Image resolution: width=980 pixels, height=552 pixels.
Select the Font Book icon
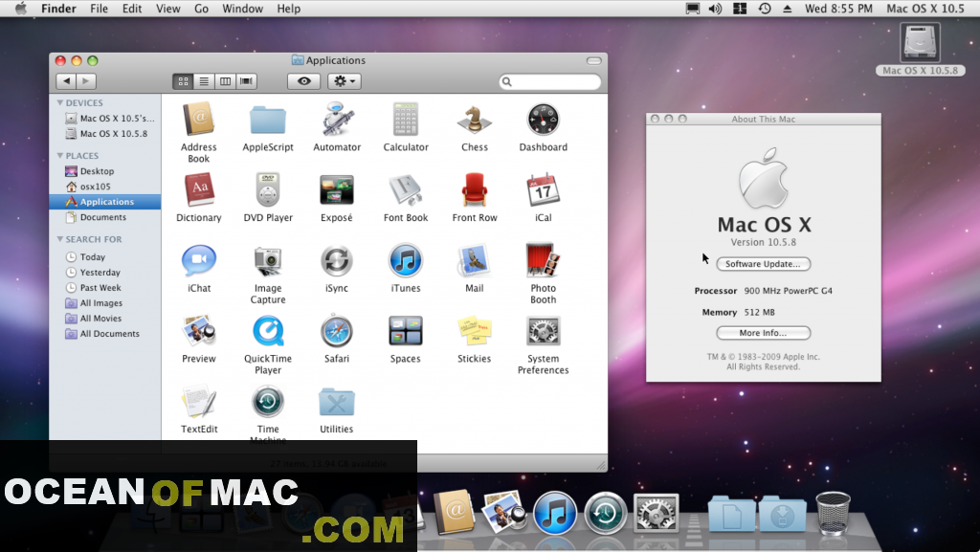406,189
